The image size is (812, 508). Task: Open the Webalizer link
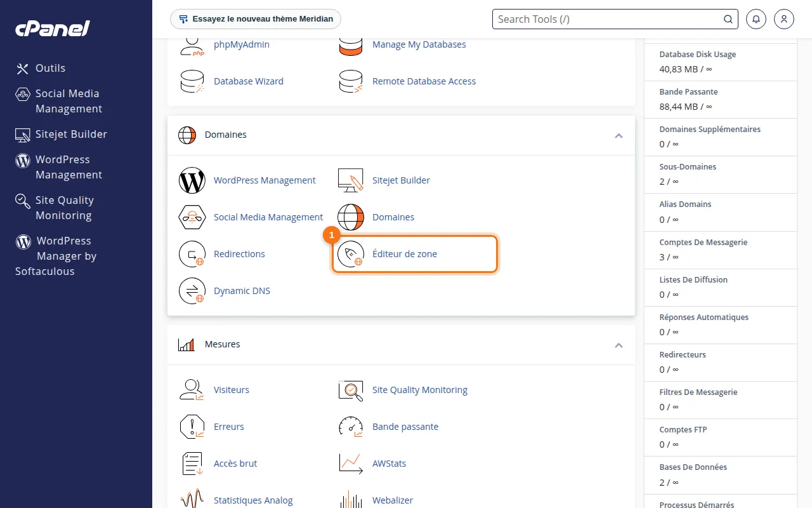[393, 500]
